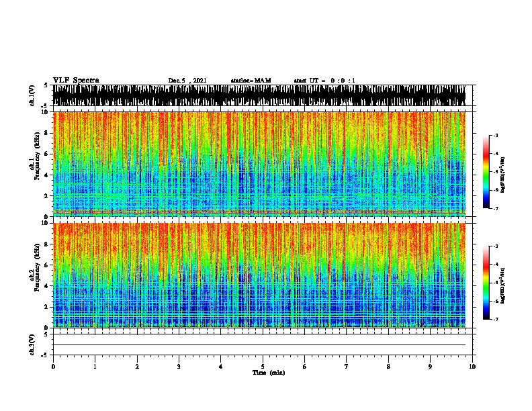Click the ch.1 color scale bar
This screenshot has height=411, width=532.
[486, 172]
